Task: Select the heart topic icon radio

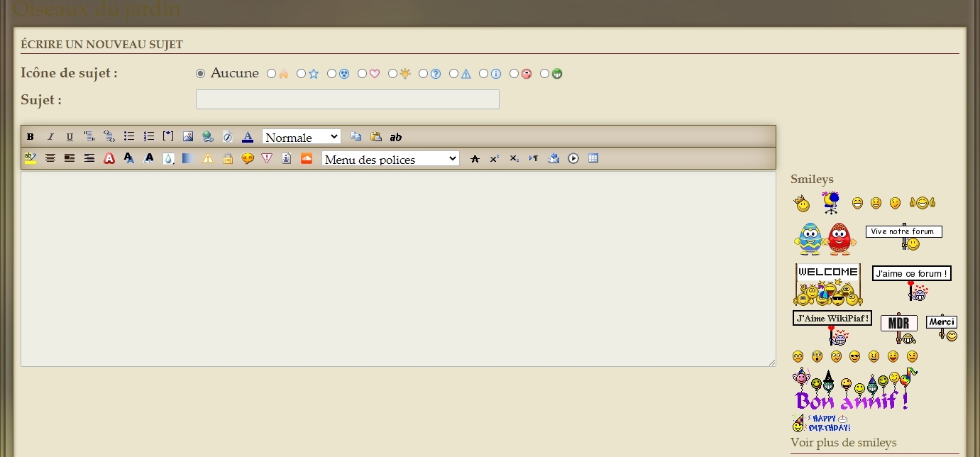Action: tap(363, 73)
